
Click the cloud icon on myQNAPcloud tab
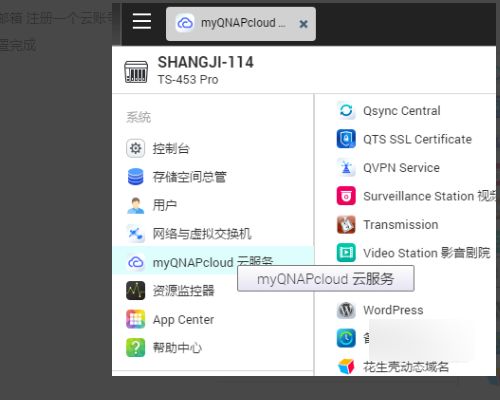pyautogui.click(x=185, y=23)
